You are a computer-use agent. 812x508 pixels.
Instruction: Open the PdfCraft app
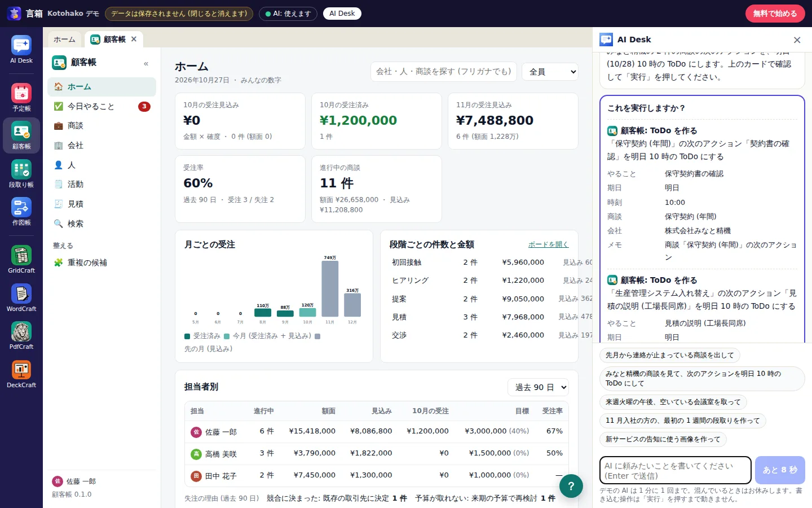[21, 335]
